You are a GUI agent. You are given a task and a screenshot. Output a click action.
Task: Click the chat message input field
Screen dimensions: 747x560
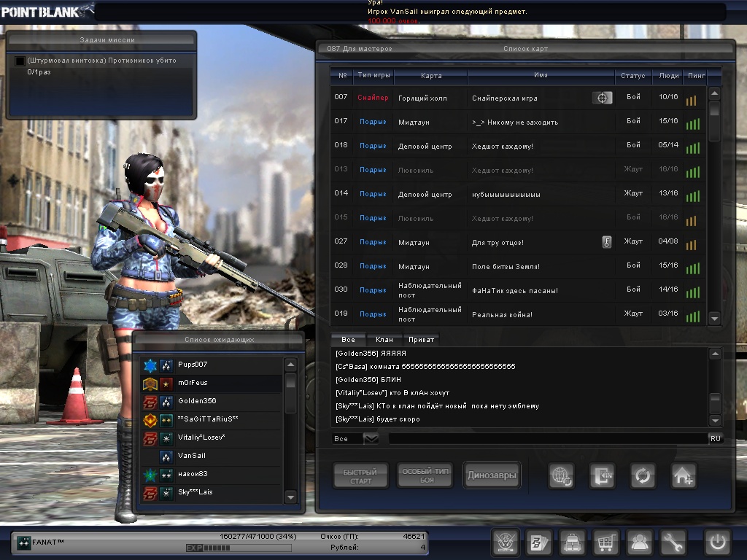[547, 438]
